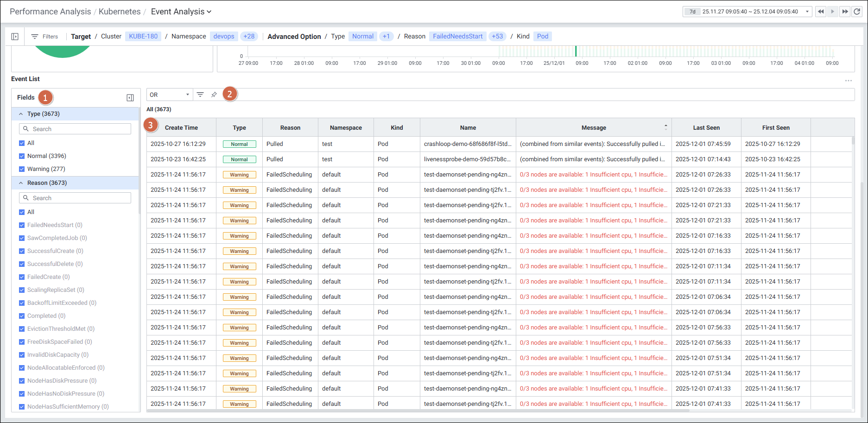
Task: Click the filter lines icon beside OR
Action: tap(200, 95)
